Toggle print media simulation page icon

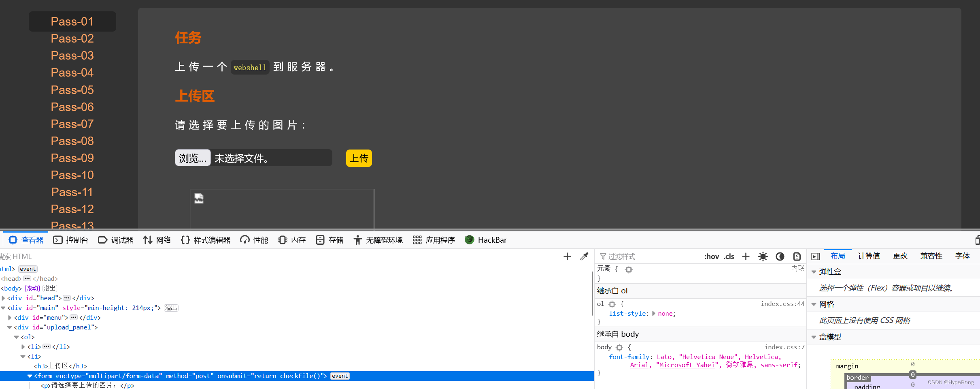(797, 256)
